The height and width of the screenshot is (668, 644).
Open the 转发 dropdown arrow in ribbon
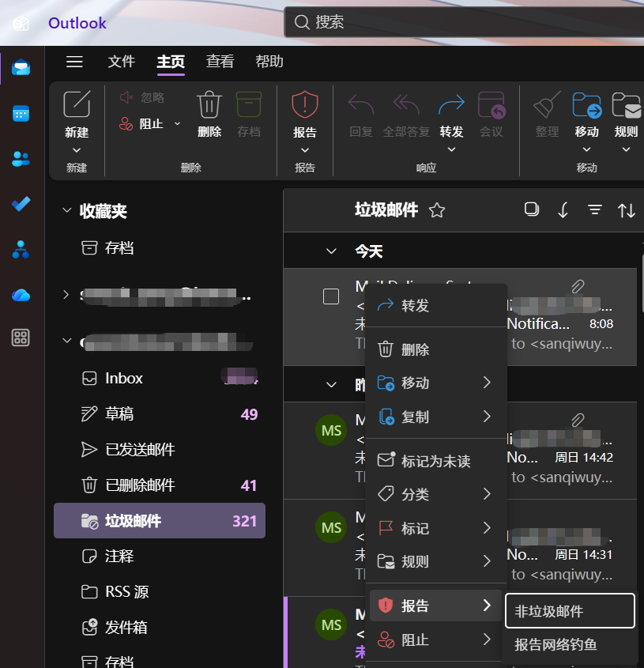click(x=452, y=149)
